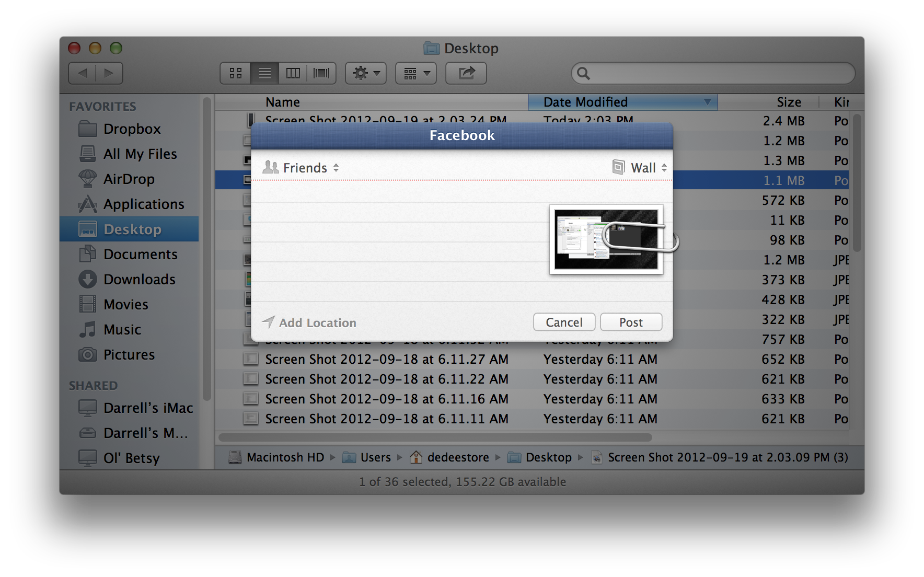This screenshot has height=577, width=924.
Task: Click the horizontal scrollbar of file list
Action: coord(435,437)
